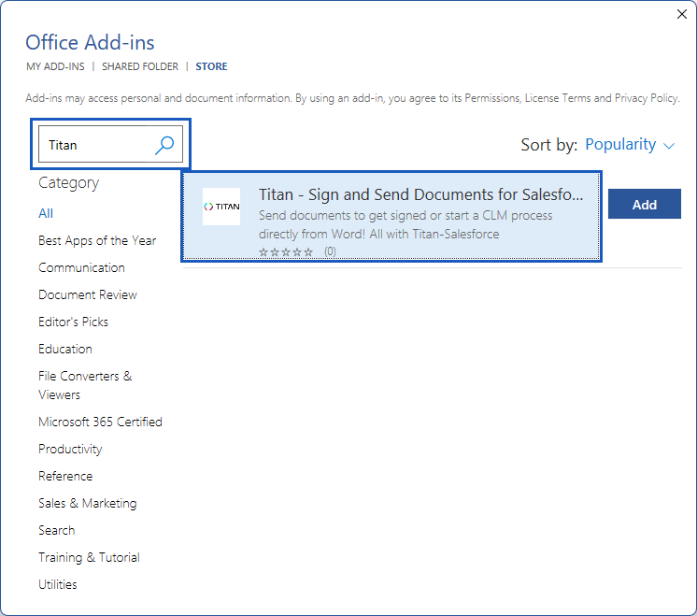The width and height of the screenshot is (697, 616).
Task: Switch to MY ADD-INS tab
Action: pos(55,66)
